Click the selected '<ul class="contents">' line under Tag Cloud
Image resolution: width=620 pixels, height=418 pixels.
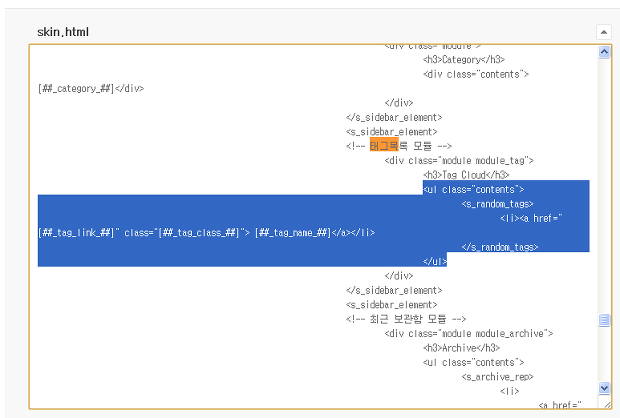click(x=473, y=189)
